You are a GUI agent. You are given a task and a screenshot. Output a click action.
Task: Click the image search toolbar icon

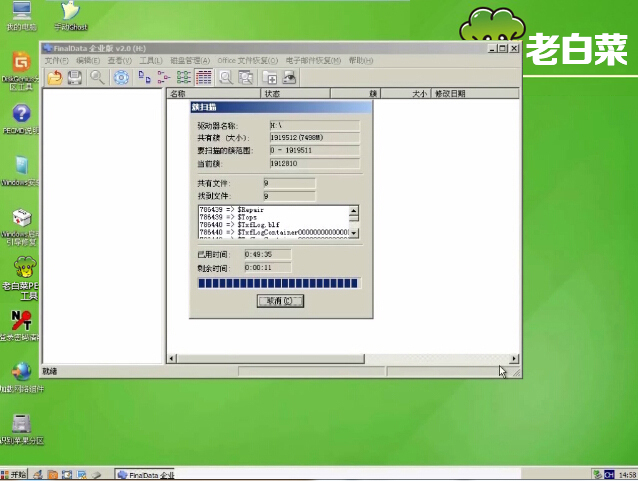(x=246, y=77)
